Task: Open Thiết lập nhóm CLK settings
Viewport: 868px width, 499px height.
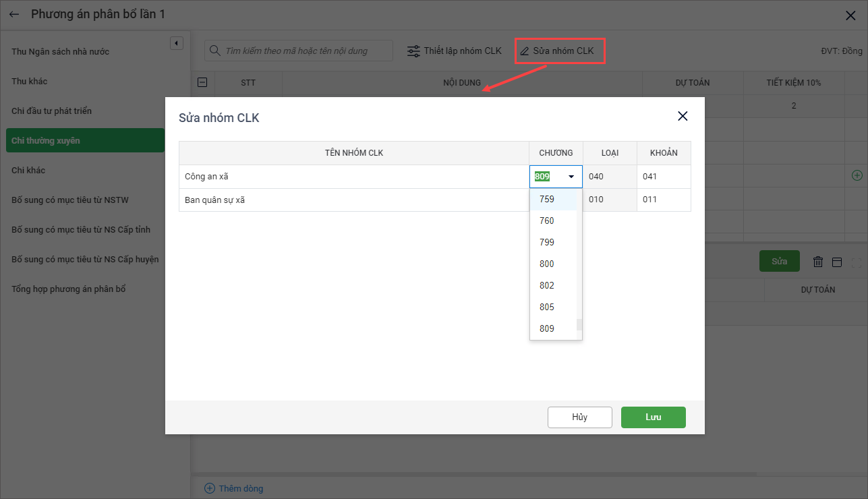Action: pos(455,51)
